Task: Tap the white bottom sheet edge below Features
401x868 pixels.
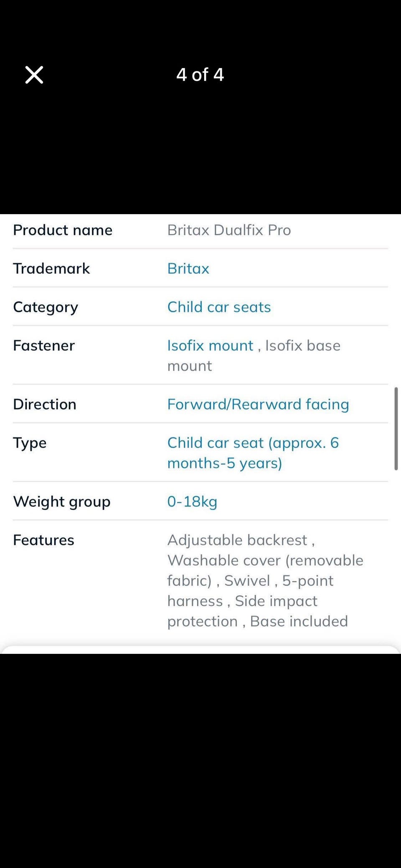Action: (200, 650)
